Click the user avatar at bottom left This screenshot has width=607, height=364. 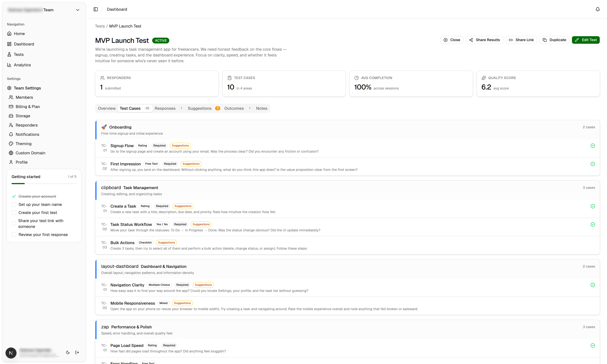tap(11, 353)
